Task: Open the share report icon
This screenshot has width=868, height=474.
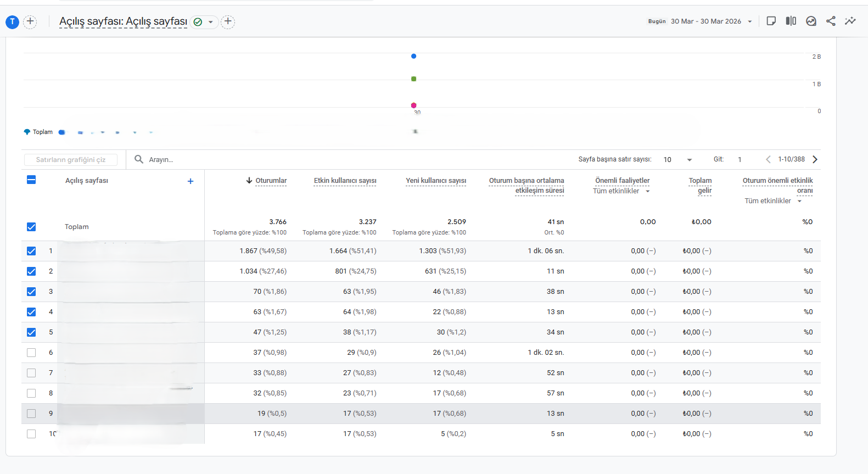Action: (x=831, y=21)
